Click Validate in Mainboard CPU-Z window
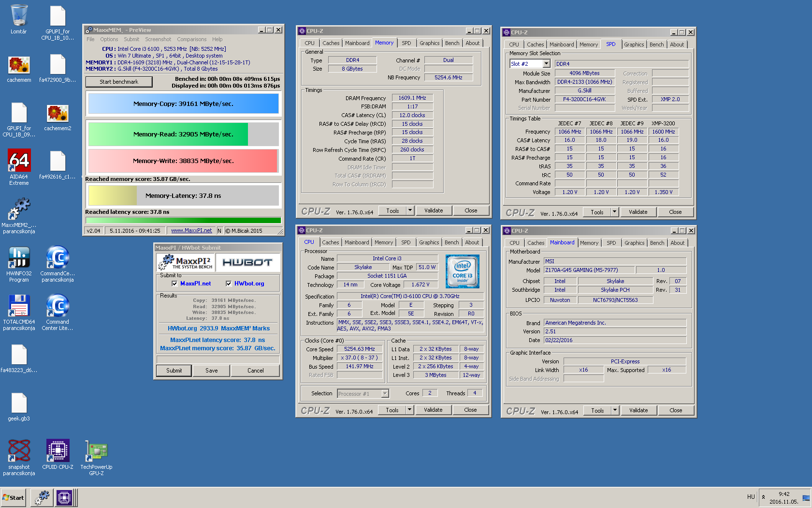 coord(638,410)
